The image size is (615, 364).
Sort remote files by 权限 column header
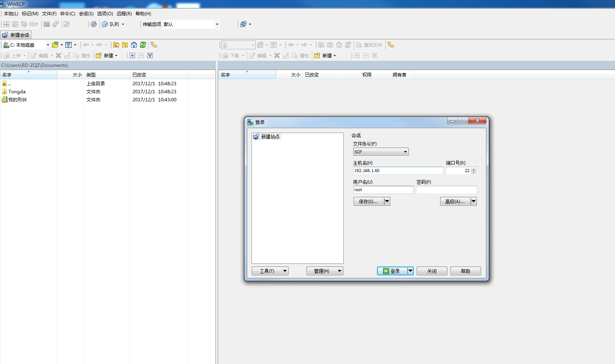click(375, 75)
